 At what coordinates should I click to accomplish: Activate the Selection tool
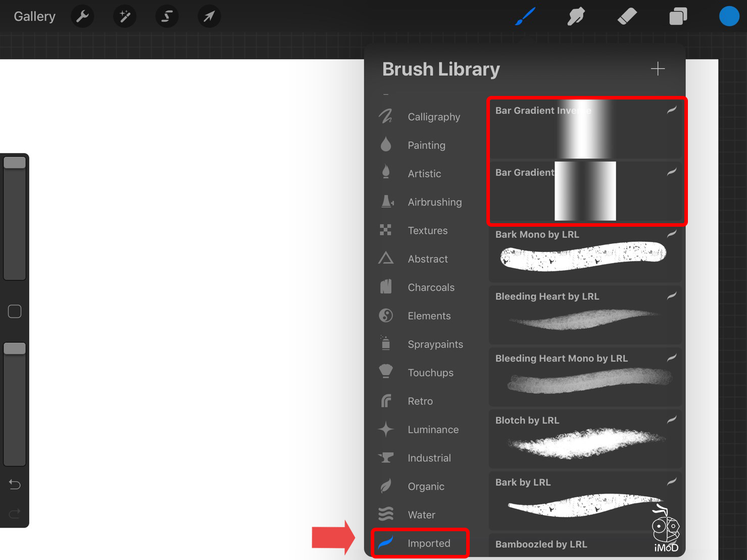click(x=167, y=17)
